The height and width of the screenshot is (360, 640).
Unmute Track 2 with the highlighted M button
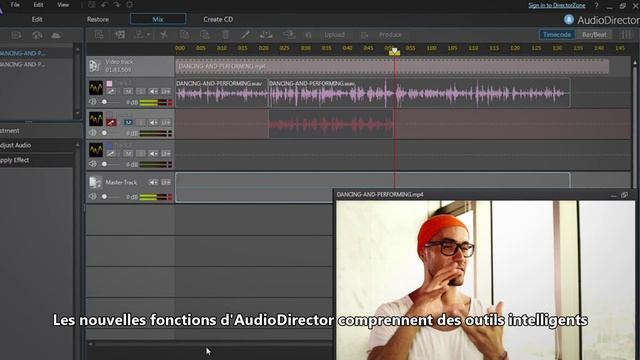point(128,122)
